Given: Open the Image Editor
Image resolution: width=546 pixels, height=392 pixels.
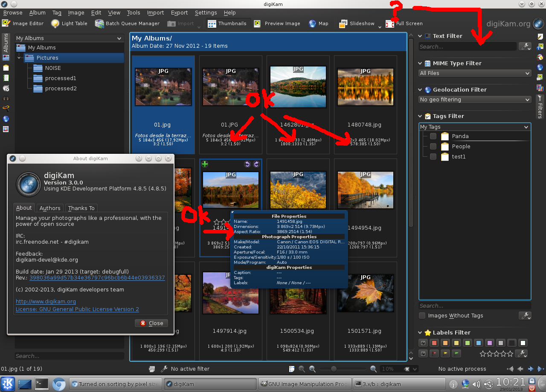Looking at the screenshot, I should point(23,23).
